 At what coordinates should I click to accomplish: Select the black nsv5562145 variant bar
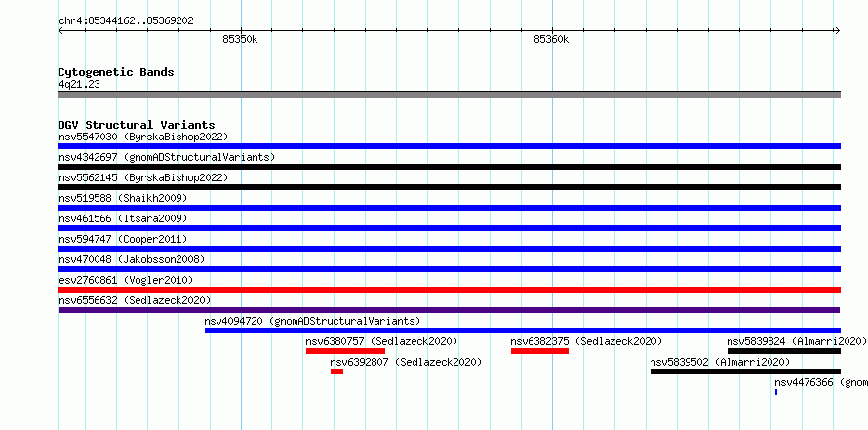point(449,187)
